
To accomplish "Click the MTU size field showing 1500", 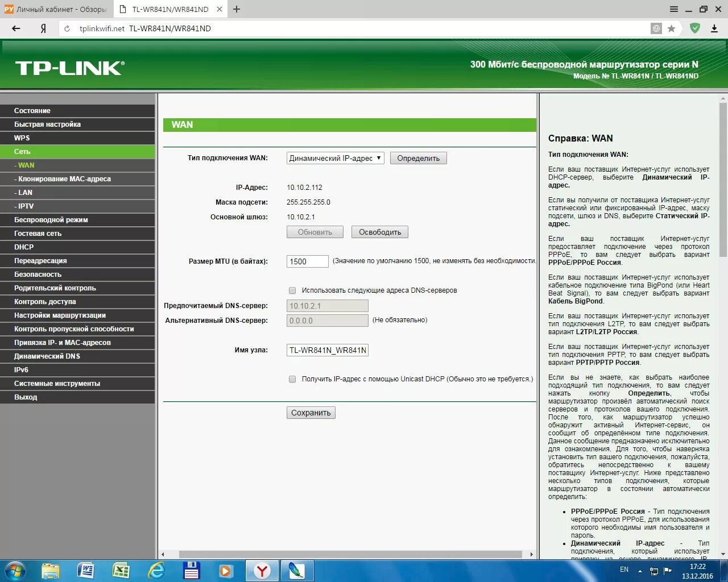I will (308, 261).
